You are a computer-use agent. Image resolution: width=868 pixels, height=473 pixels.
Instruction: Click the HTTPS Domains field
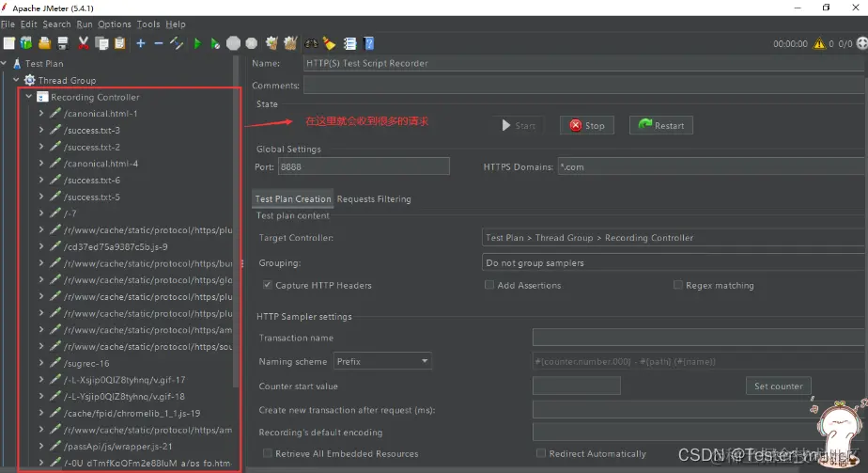712,166
